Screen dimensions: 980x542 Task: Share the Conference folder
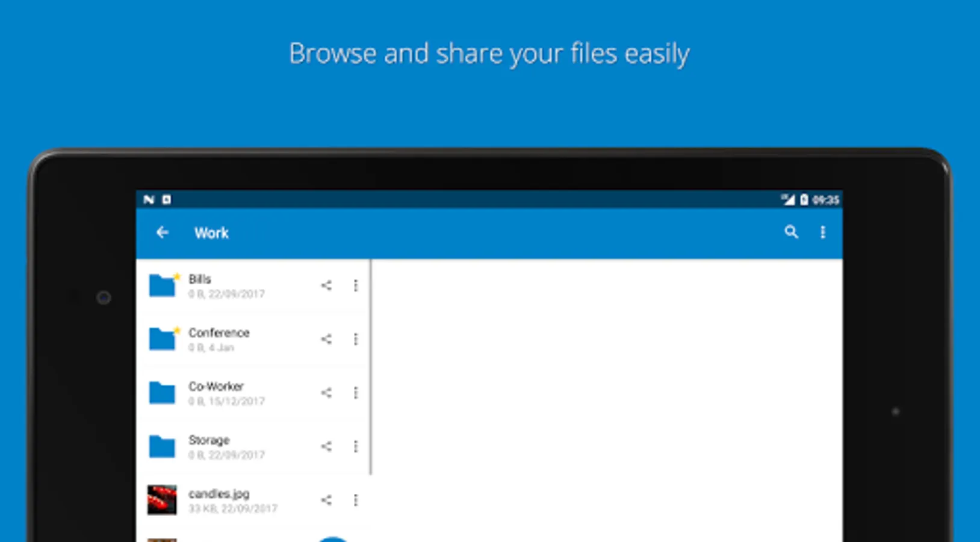326,339
